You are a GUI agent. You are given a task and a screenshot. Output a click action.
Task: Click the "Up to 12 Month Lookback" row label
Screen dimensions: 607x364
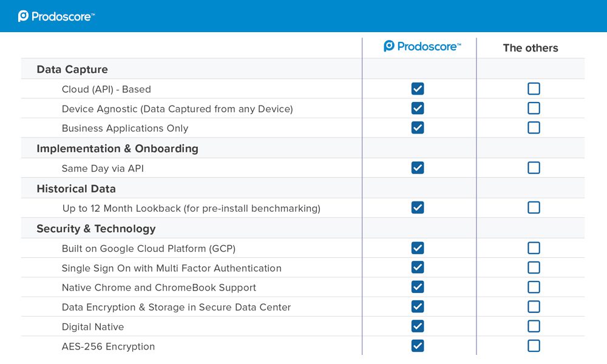tap(191, 209)
